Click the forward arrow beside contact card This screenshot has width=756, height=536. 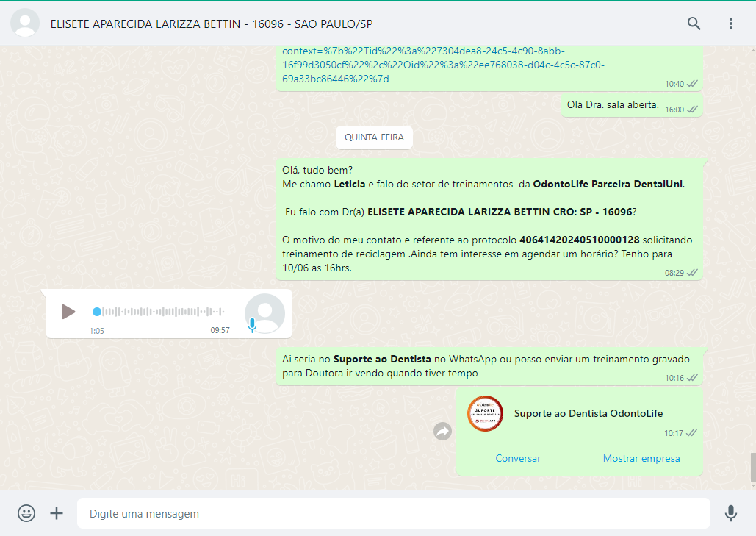[x=442, y=432]
